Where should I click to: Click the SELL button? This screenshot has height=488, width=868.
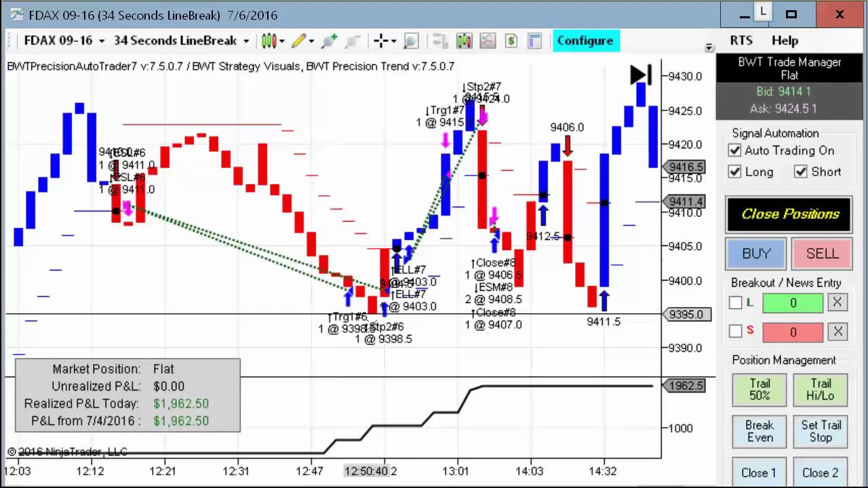[x=822, y=253]
